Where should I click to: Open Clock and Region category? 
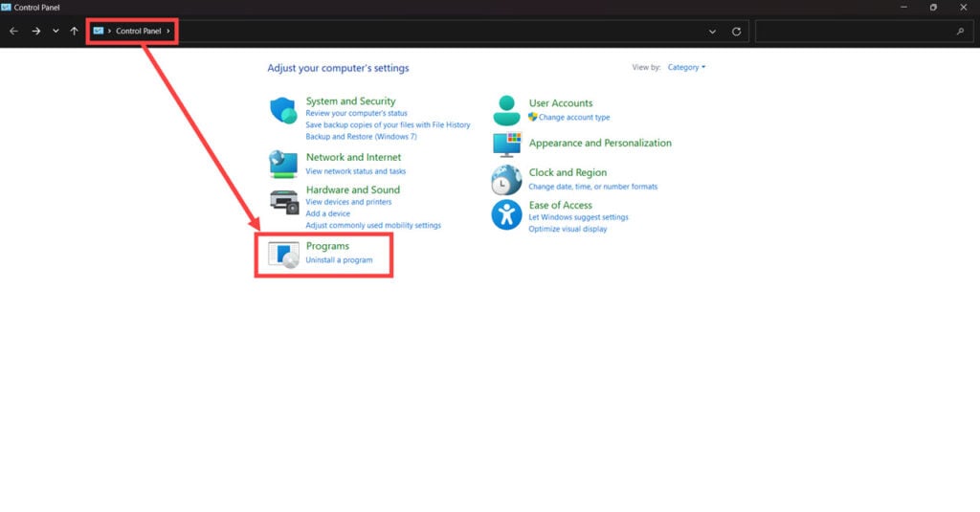pyautogui.click(x=568, y=172)
